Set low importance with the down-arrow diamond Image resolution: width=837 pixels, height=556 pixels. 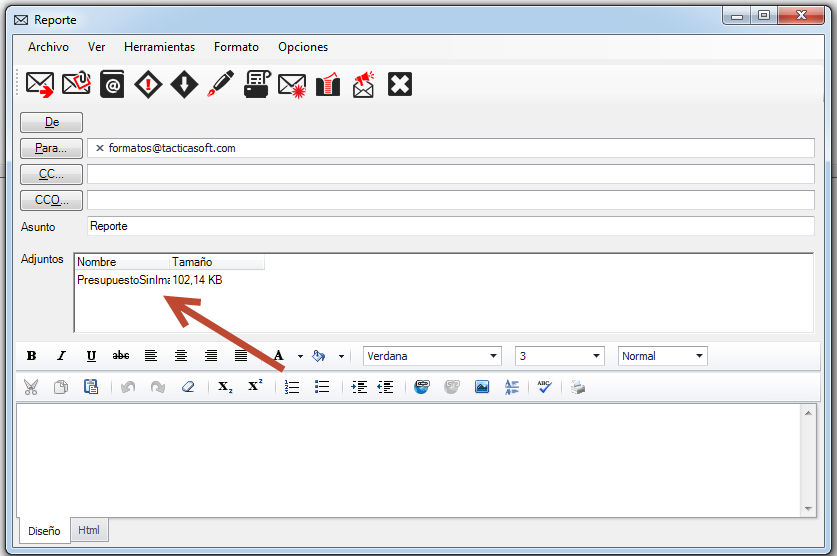click(184, 84)
